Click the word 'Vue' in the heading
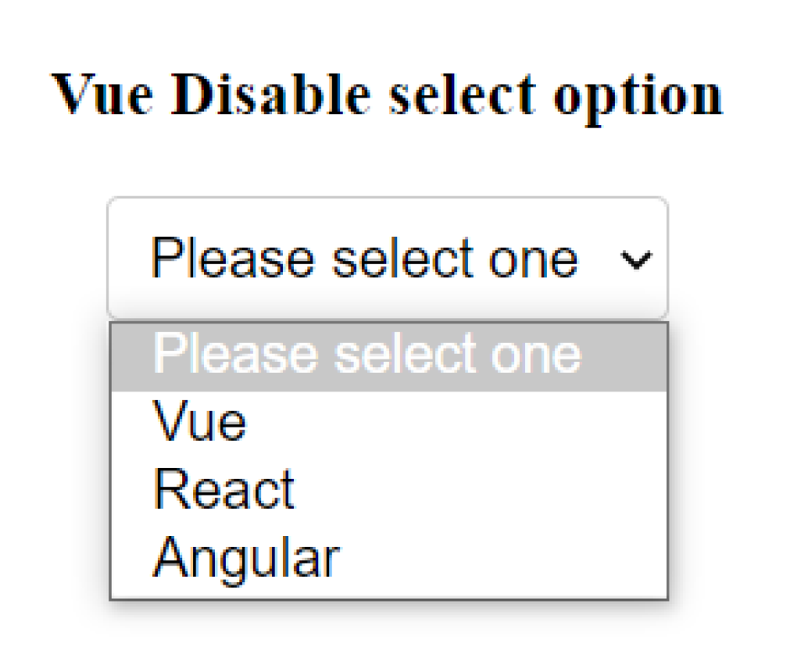Viewport: 808px width, 672px height. click(x=102, y=94)
